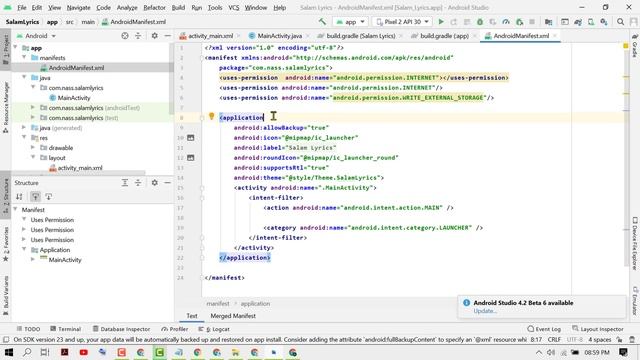Screen dimensions: 640x360
Task: Expand com.nass.salamlyrics (androidTest) package
Action: pyautogui.click(x=33, y=108)
